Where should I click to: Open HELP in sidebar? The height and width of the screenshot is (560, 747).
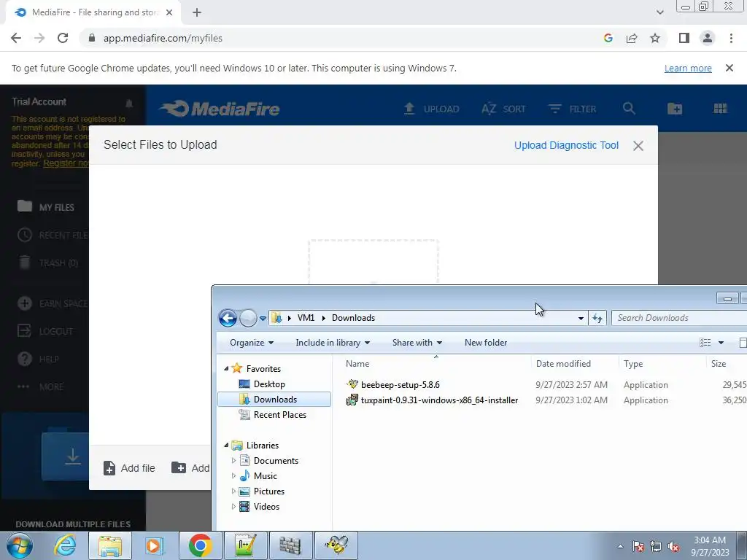[x=38, y=359]
